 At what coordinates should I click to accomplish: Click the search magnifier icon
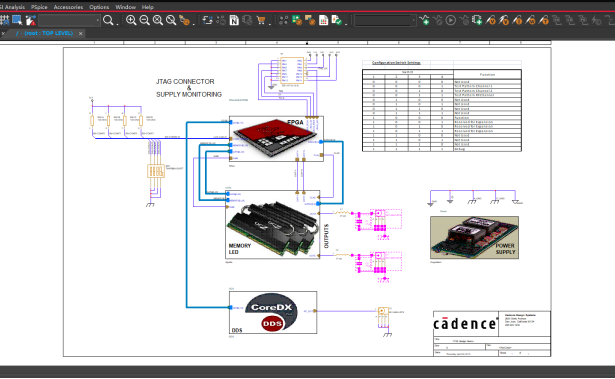pyautogui.click(x=108, y=20)
